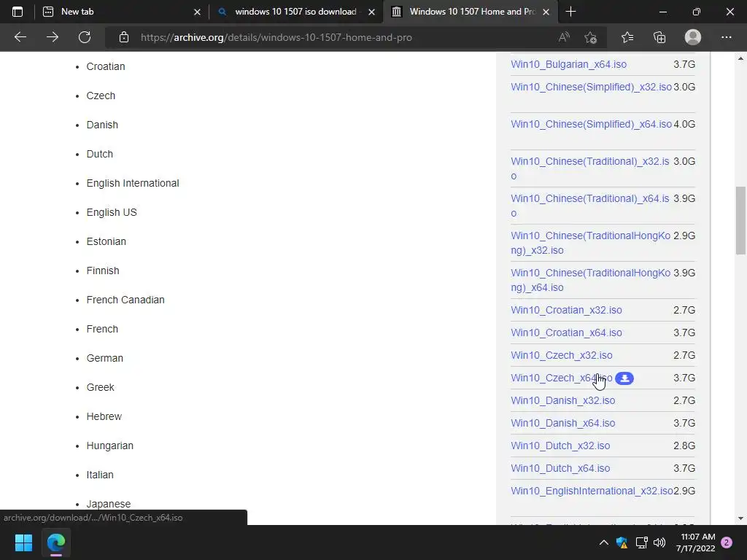747x560 pixels.
Task: Download Win10_Croatian_x64.iso
Action: pos(566,332)
